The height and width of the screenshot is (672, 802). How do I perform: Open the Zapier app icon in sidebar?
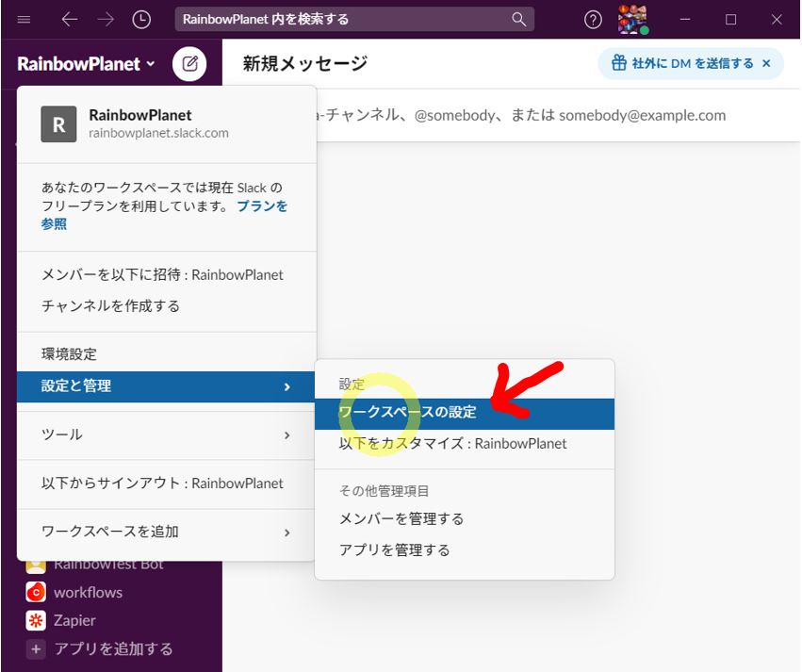[x=36, y=620]
